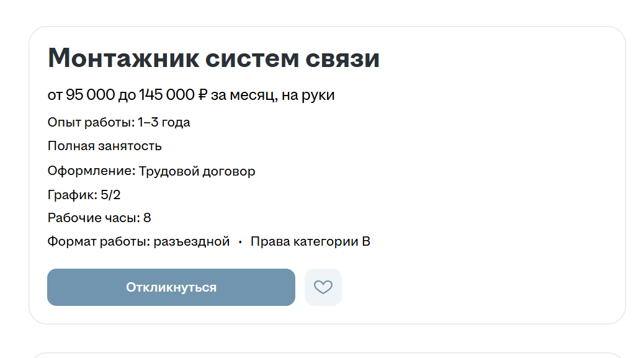Select the разъездной work format value
This screenshot has width=644, height=358.
coord(191,241)
